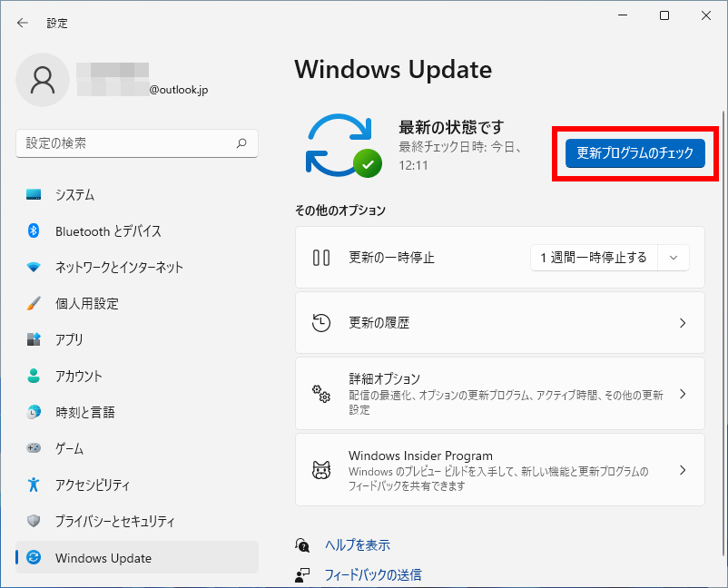Click the feedback icon beside フィードバックの送信
This screenshot has height=588, width=728.
302,575
